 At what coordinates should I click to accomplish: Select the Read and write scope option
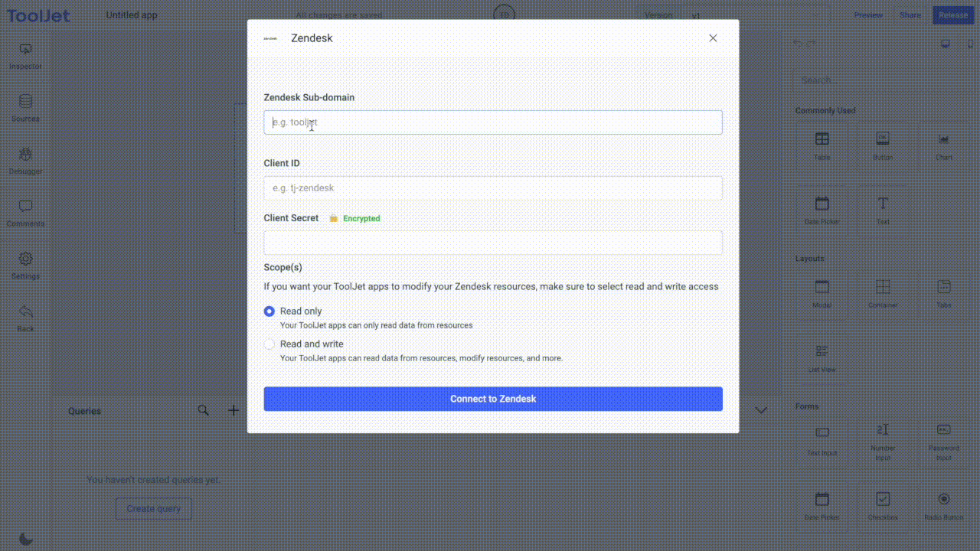(x=269, y=344)
